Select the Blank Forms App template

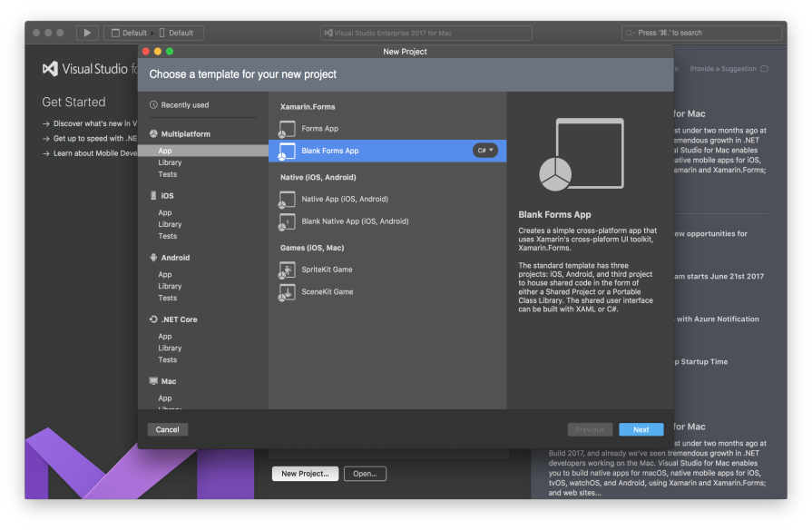pos(387,151)
